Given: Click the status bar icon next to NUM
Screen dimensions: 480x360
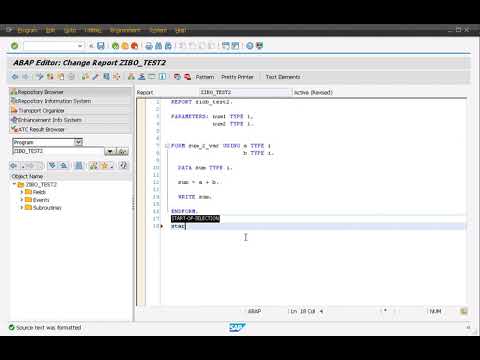Looking at the screenshot, I should click(464, 311).
